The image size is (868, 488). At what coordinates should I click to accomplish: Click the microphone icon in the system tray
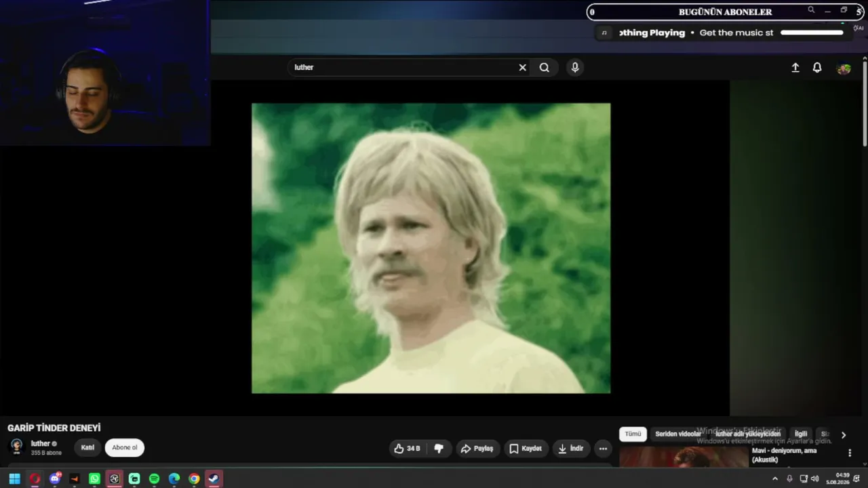click(789, 479)
